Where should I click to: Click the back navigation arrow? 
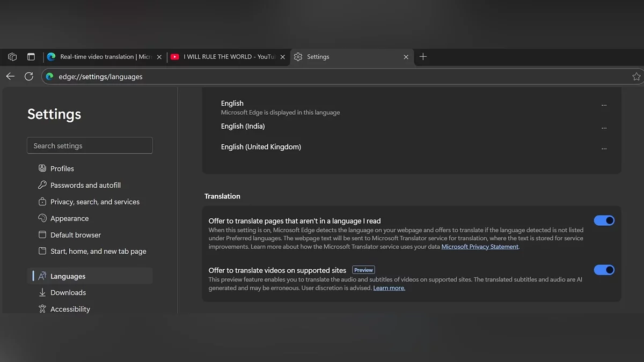point(10,77)
